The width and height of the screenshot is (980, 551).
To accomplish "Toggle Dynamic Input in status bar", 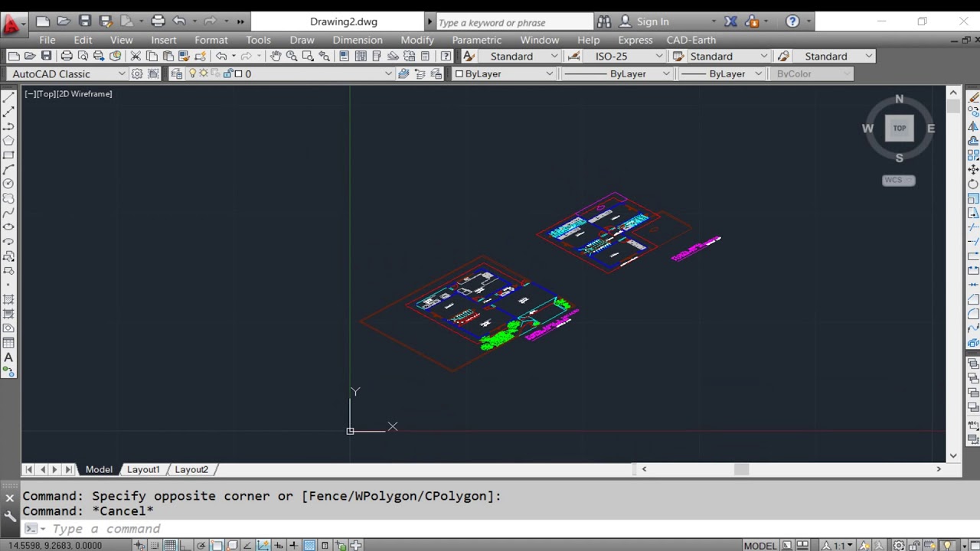I will 279,545.
